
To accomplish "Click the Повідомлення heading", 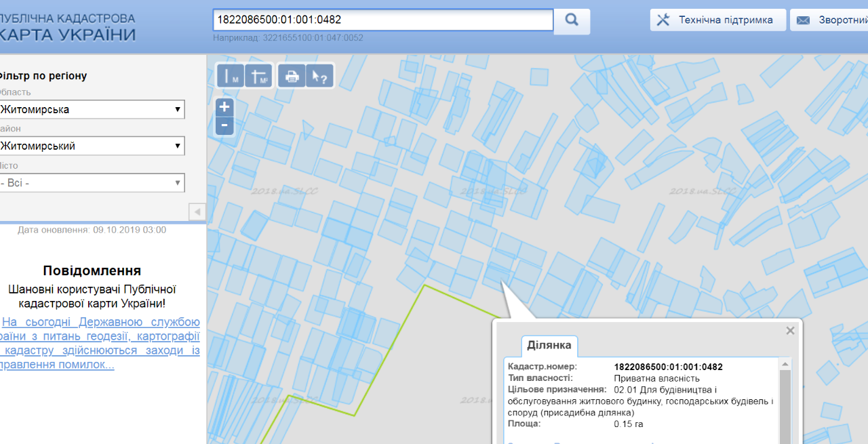I will (92, 270).
